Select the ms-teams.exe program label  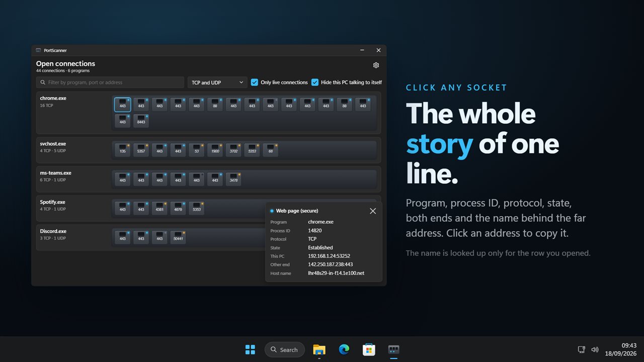tap(56, 173)
